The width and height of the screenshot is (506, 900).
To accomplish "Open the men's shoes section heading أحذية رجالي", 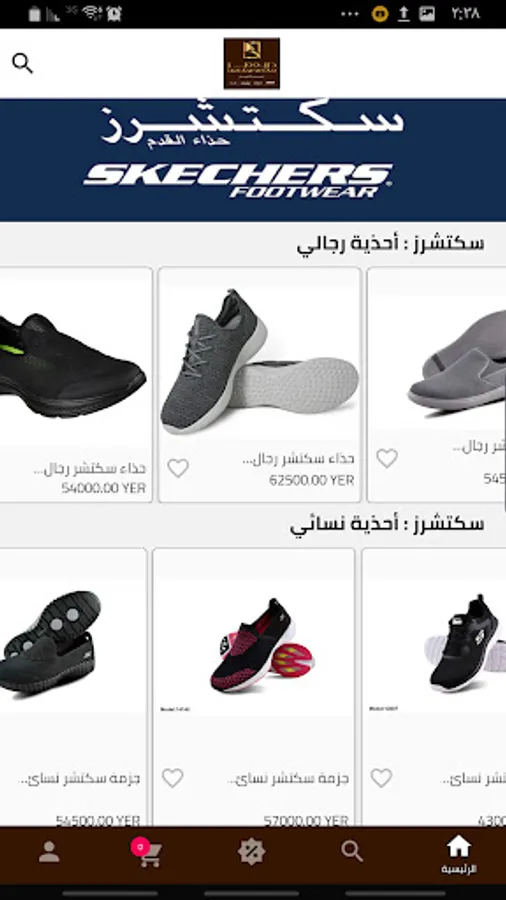I will click(390, 244).
